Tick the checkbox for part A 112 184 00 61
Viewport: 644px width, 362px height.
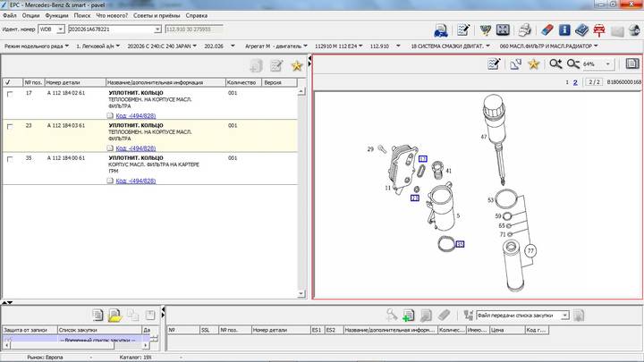pos(10,159)
